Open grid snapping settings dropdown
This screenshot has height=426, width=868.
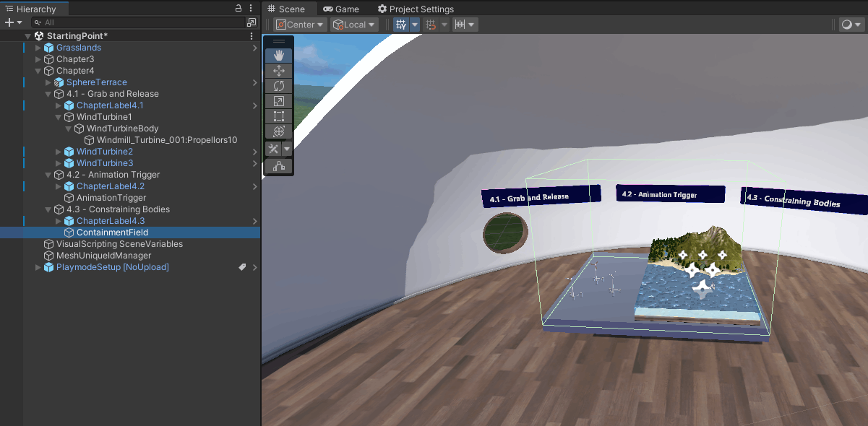point(444,25)
